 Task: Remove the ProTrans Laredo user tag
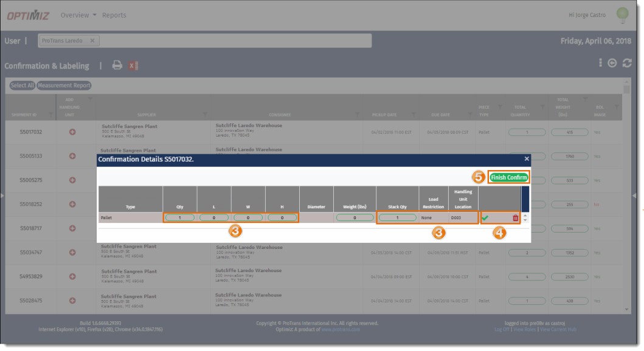pos(92,41)
